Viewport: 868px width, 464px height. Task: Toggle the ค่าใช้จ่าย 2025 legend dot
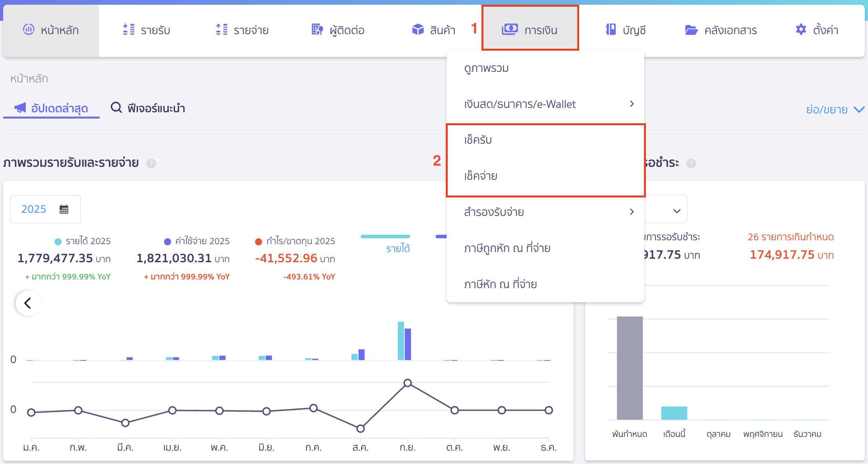[168, 241]
